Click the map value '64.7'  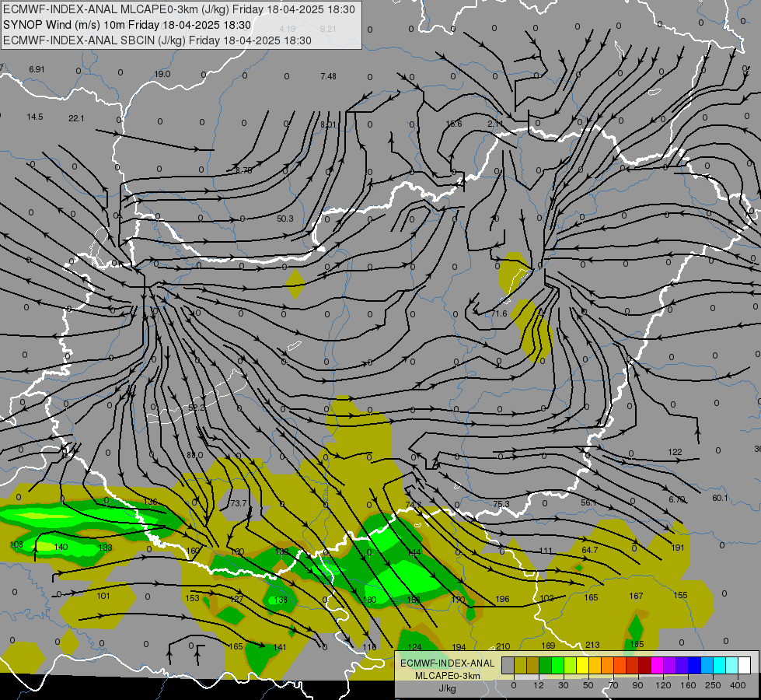590,550
